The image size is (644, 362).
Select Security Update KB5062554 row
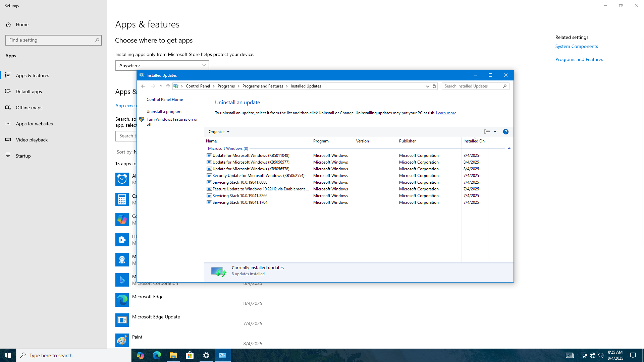tap(347, 176)
